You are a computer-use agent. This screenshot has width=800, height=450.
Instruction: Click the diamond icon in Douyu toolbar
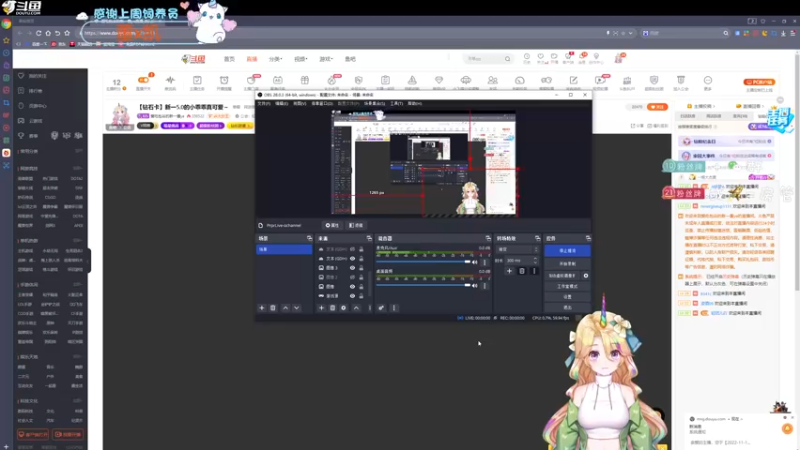coord(439,82)
